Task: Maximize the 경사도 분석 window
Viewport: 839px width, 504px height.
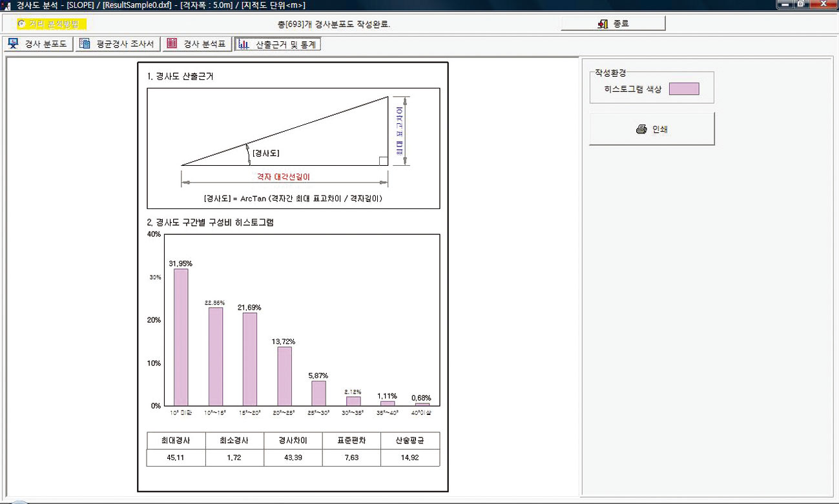Action: pyautogui.click(x=802, y=5)
